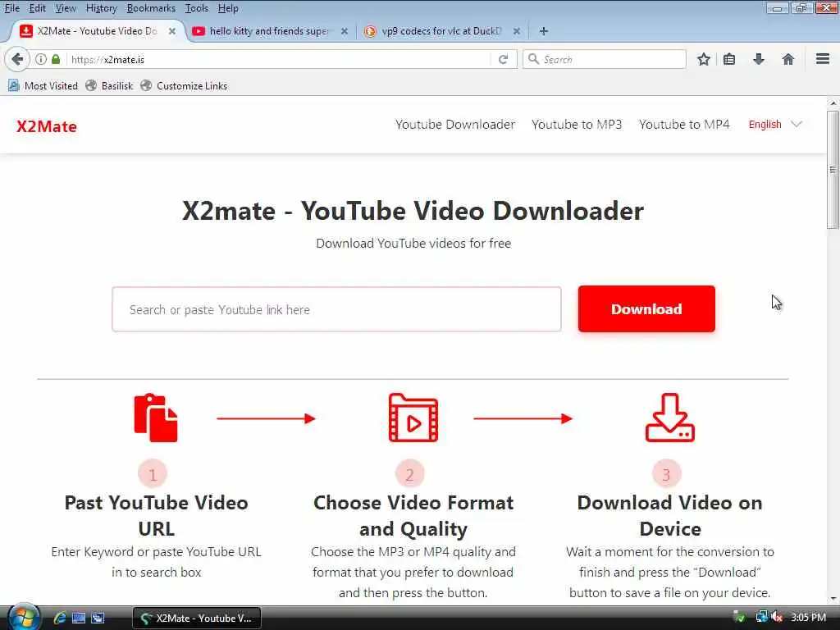This screenshot has width=840, height=630.
Task: Click the X2Mate logo link
Action: pyautogui.click(x=47, y=126)
